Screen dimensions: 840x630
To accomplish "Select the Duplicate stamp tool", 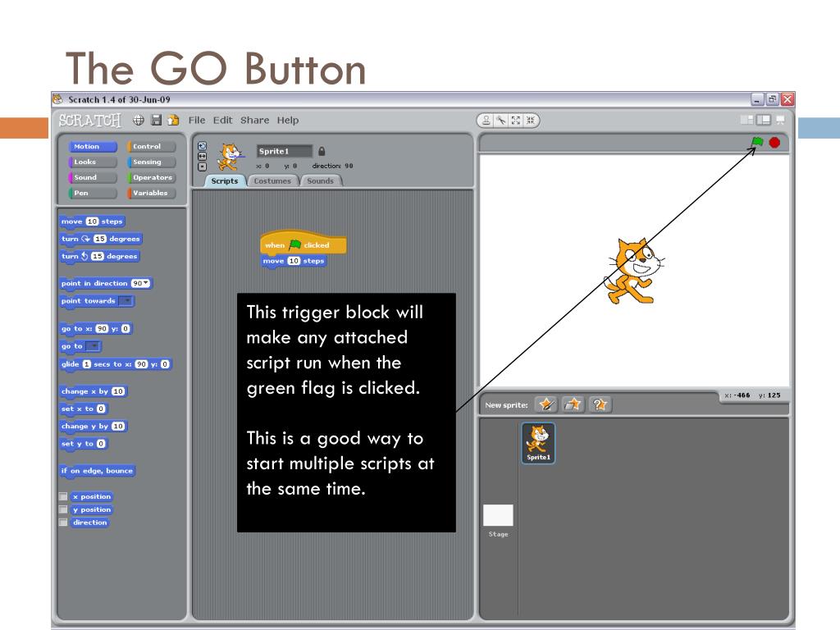I will tap(486, 120).
